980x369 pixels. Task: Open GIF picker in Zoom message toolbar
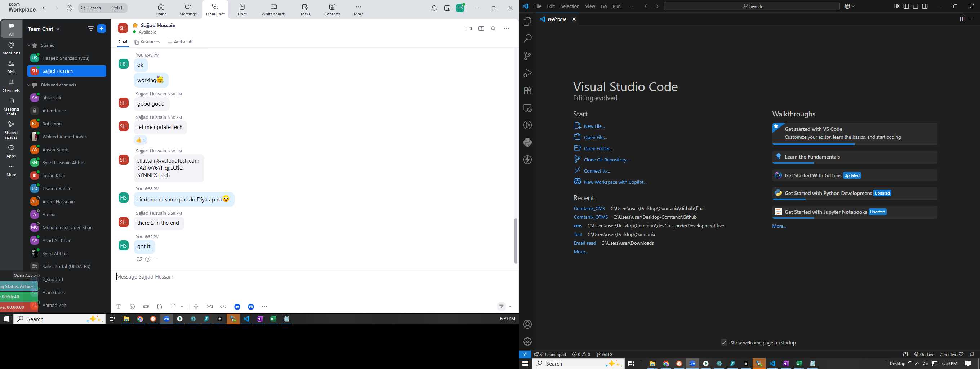(146, 307)
